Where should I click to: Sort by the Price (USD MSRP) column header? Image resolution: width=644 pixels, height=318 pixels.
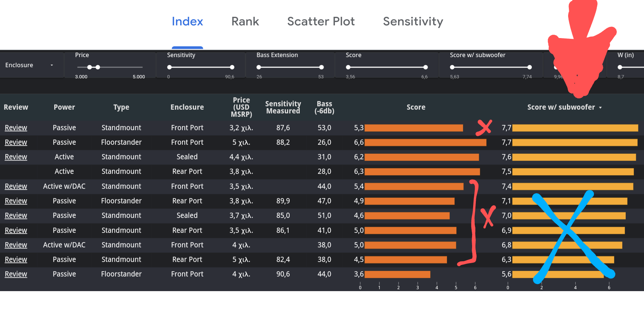241,107
